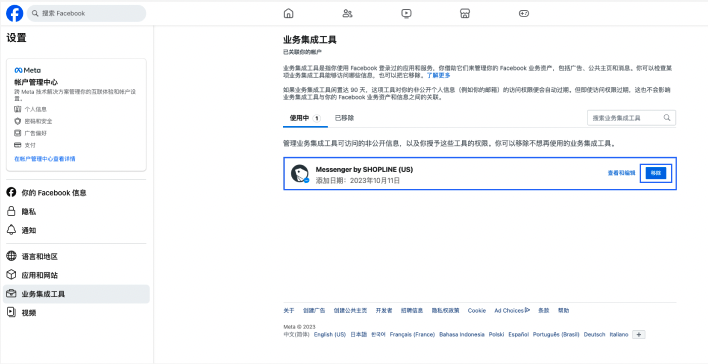Click the Facebook logo
Image resolution: width=708 pixels, height=364 pixels.
pos(14,14)
